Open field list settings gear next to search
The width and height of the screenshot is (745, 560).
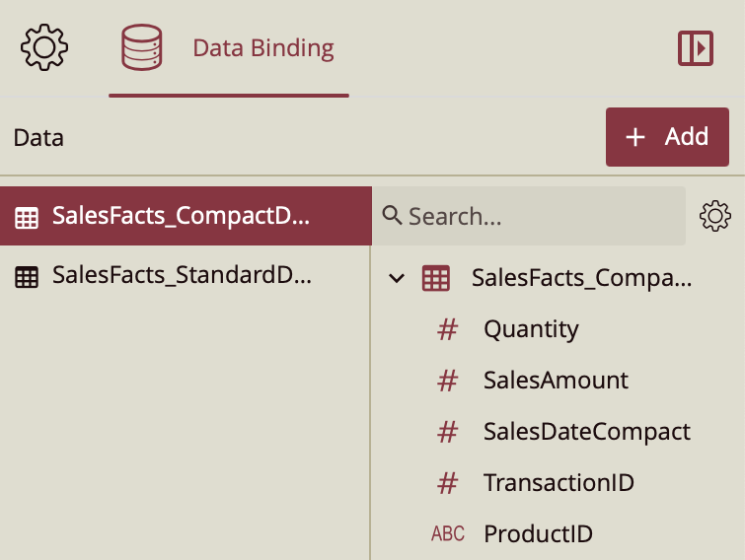(x=714, y=216)
